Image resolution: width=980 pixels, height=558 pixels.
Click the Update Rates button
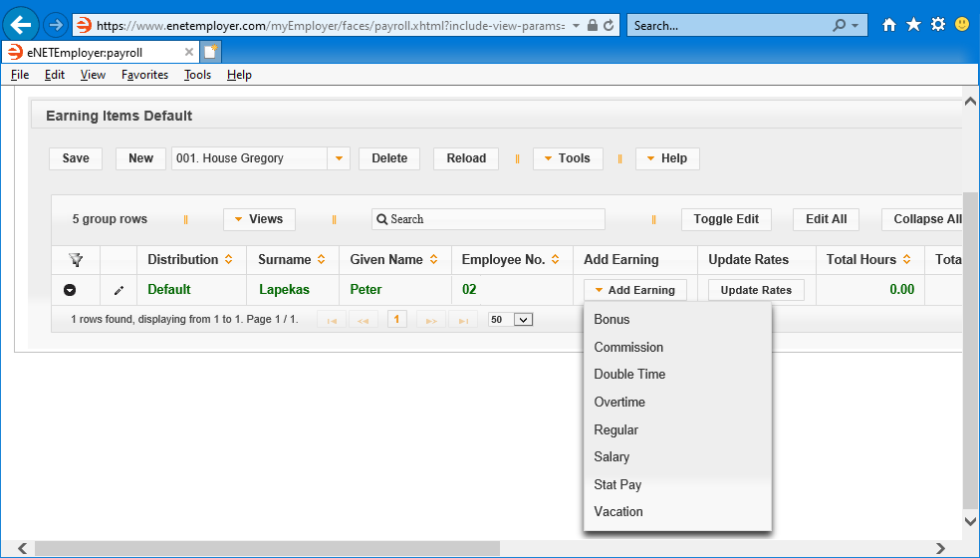(756, 291)
